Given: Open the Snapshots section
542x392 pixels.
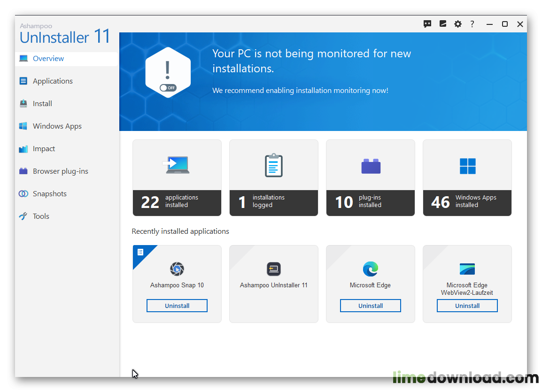Looking at the screenshot, I should click(51, 193).
